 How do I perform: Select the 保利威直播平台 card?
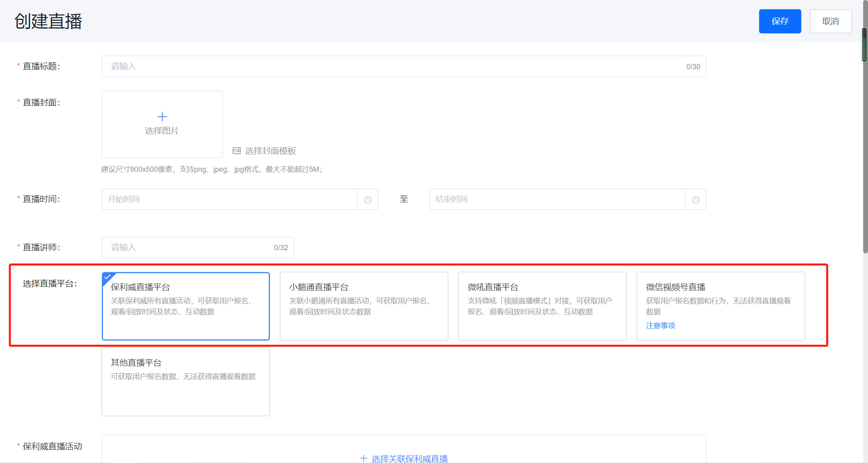coord(186,306)
